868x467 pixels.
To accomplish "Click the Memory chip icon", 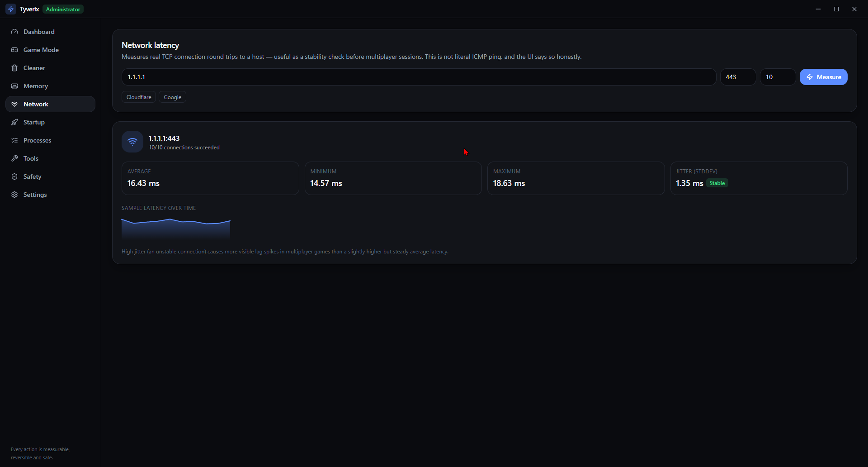I will (14, 86).
